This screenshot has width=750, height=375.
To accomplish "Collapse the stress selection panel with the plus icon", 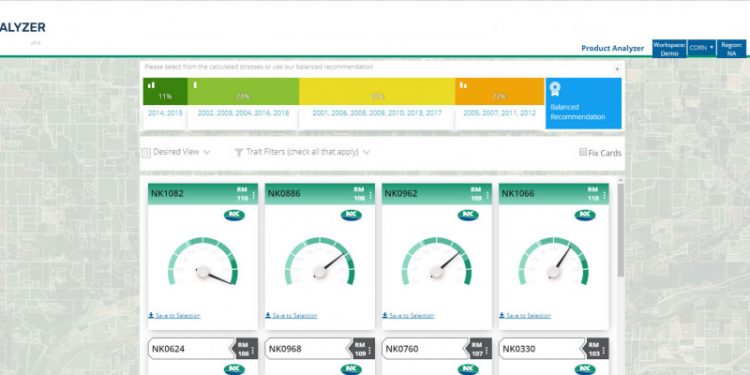I will [617, 69].
